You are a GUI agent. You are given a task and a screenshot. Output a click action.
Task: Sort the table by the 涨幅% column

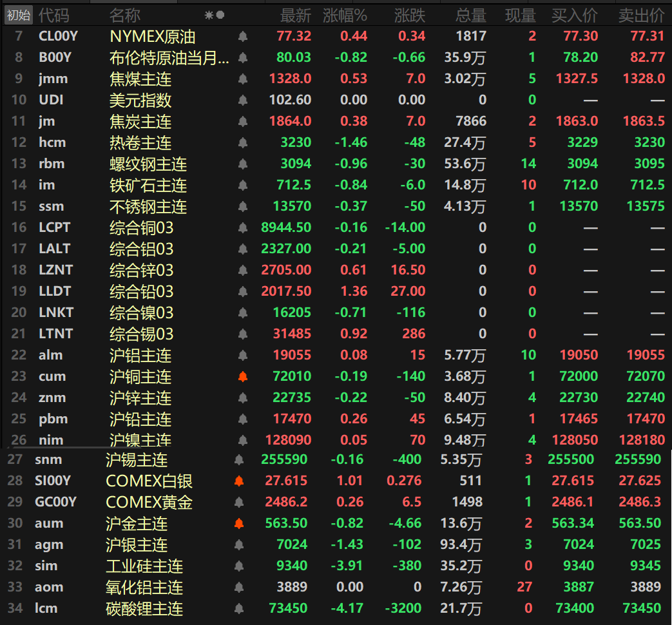point(345,15)
